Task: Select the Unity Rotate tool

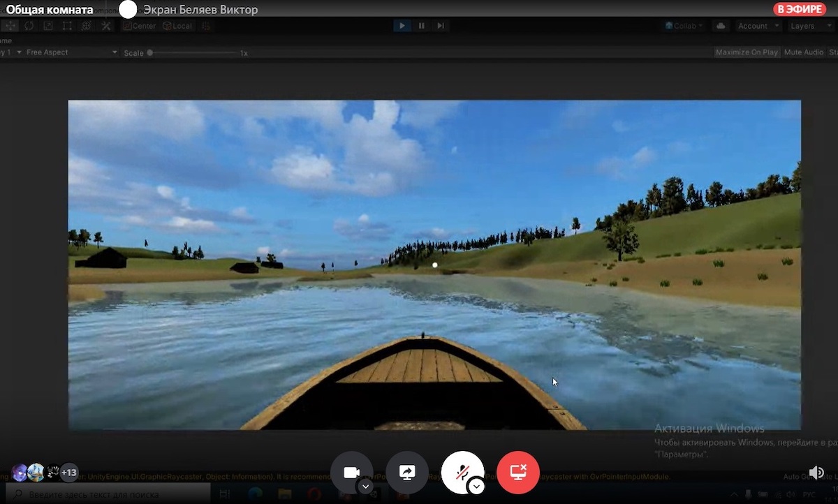Action: [29, 26]
